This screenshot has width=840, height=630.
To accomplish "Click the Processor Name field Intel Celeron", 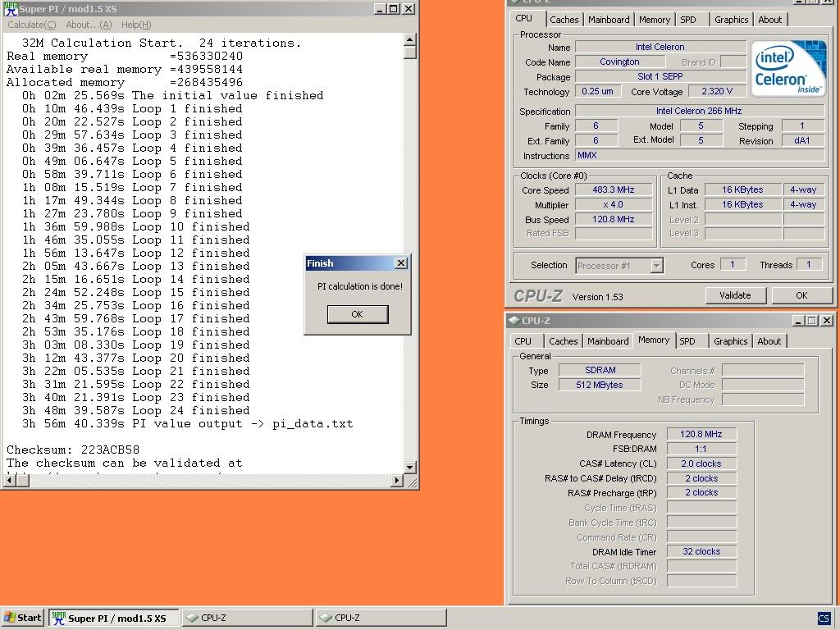I will click(660, 47).
